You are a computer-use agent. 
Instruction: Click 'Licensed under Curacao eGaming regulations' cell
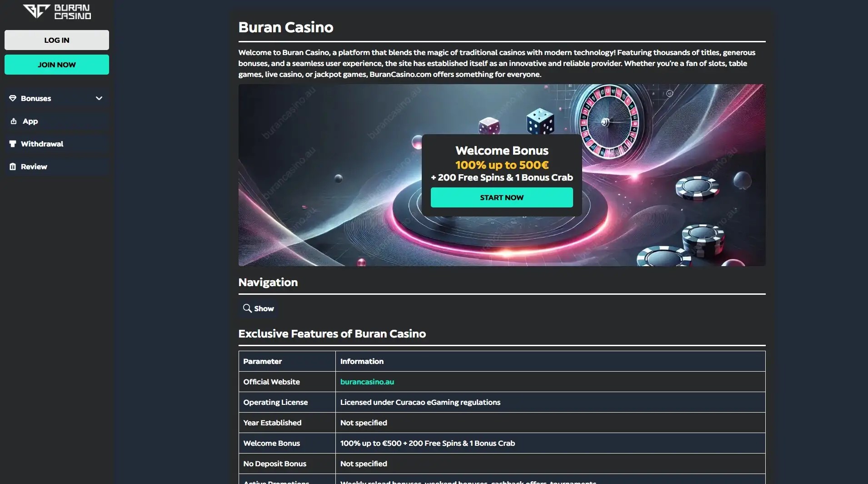[550, 402]
